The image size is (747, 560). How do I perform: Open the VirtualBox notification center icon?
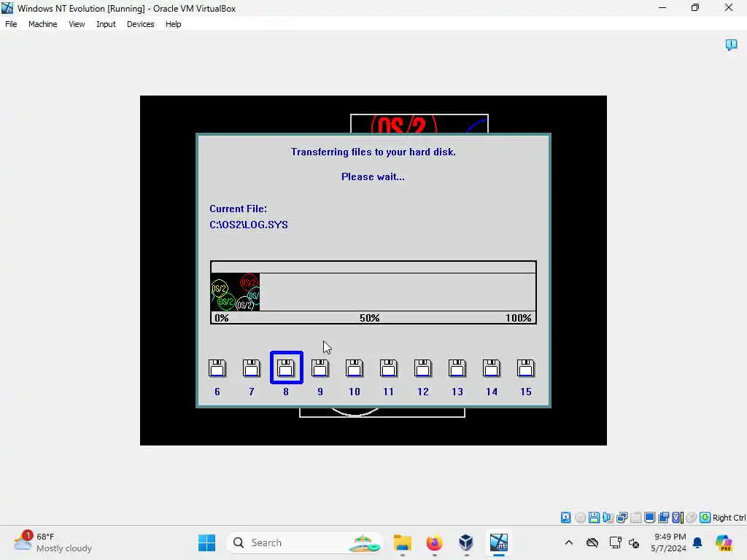(x=731, y=44)
